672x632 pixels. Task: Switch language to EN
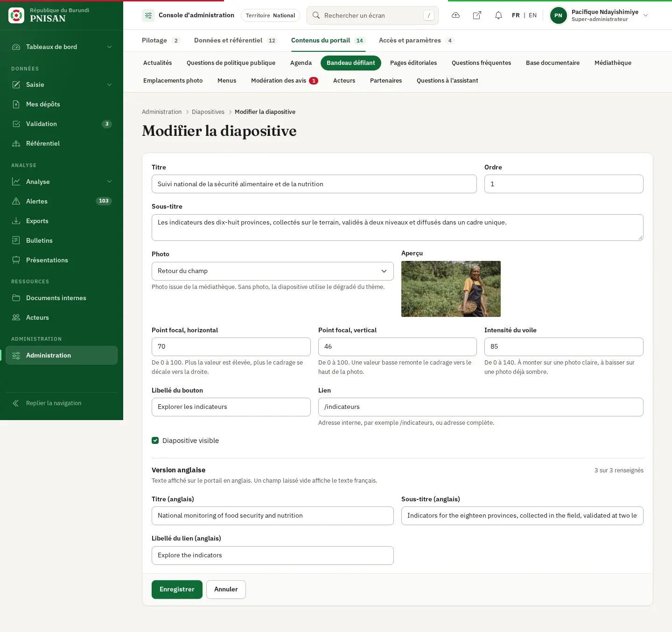533,15
